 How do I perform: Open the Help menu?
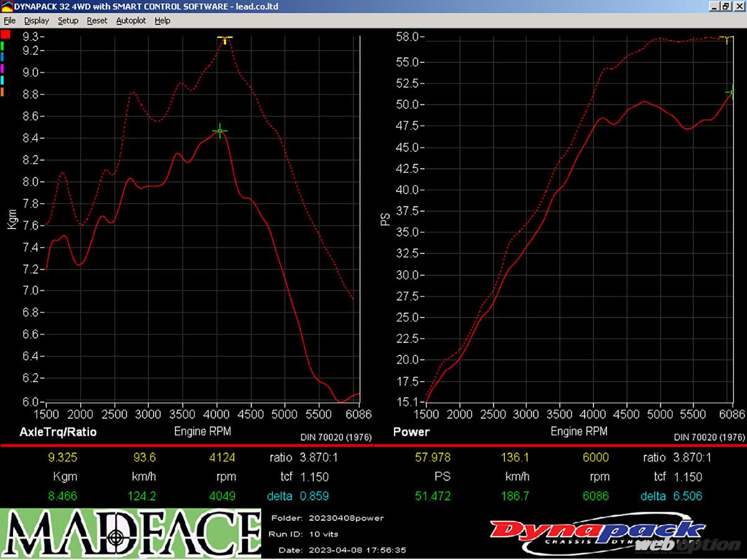pyautogui.click(x=162, y=21)
